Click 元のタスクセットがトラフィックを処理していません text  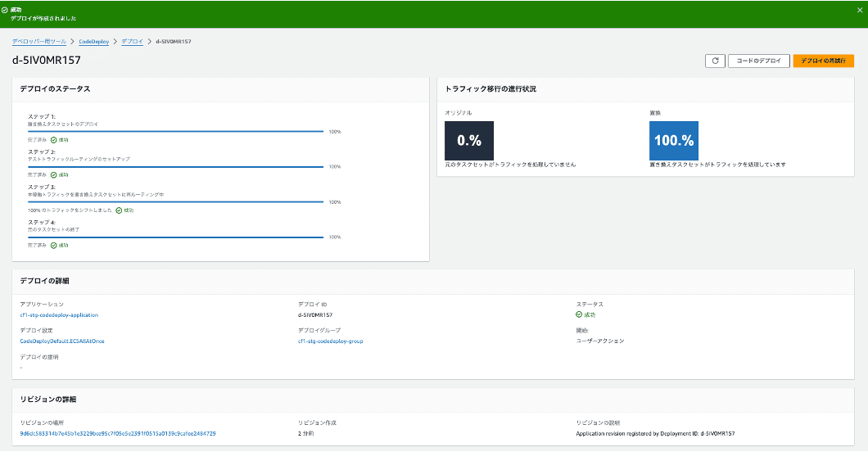coord(510,165)
